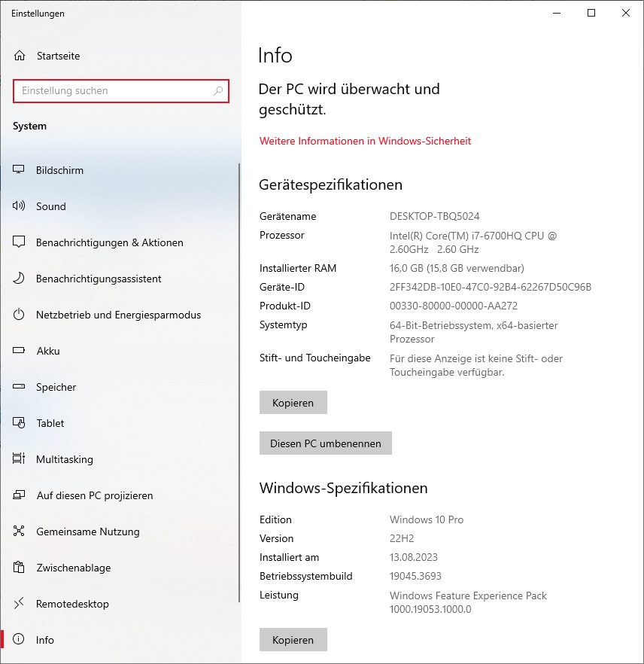Open Gemeinsame Nutzung settings

click(x=120, y=532)
